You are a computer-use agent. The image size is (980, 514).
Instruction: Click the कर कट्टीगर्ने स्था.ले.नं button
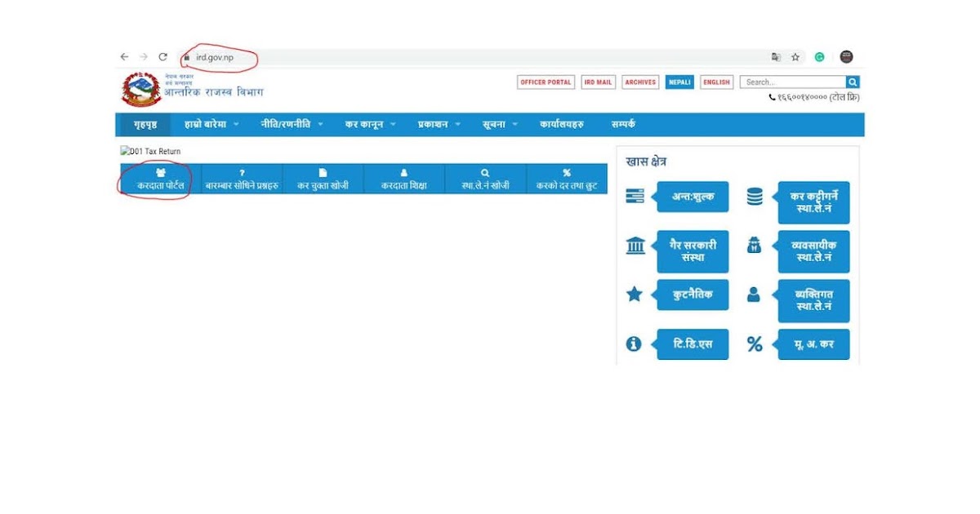(813, 202)
